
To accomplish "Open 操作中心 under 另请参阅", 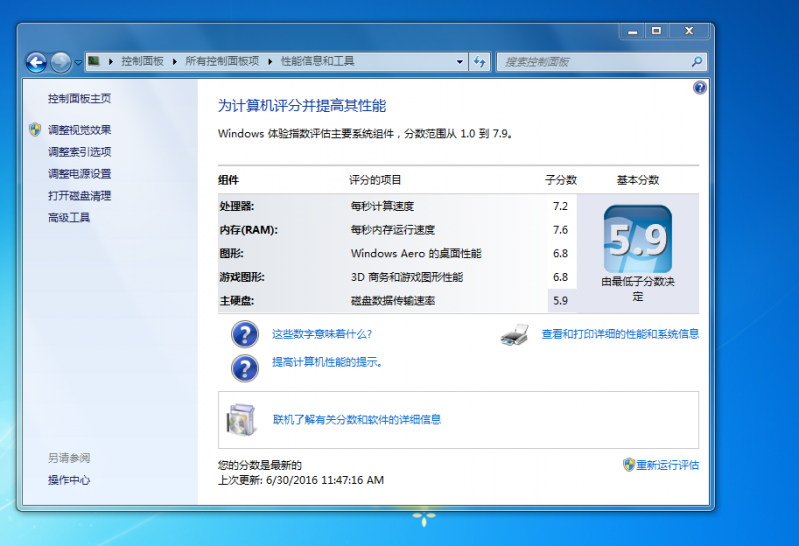I will coord(69,480).
